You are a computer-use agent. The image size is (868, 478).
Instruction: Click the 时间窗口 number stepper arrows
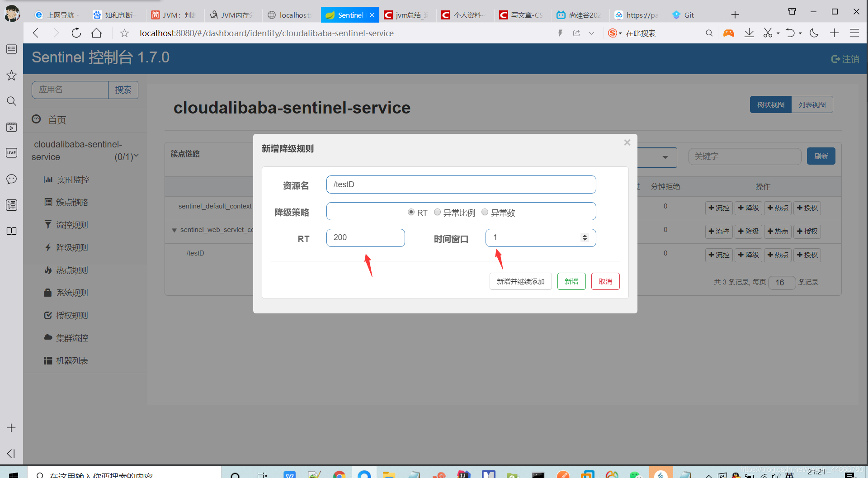coord(585,237)
